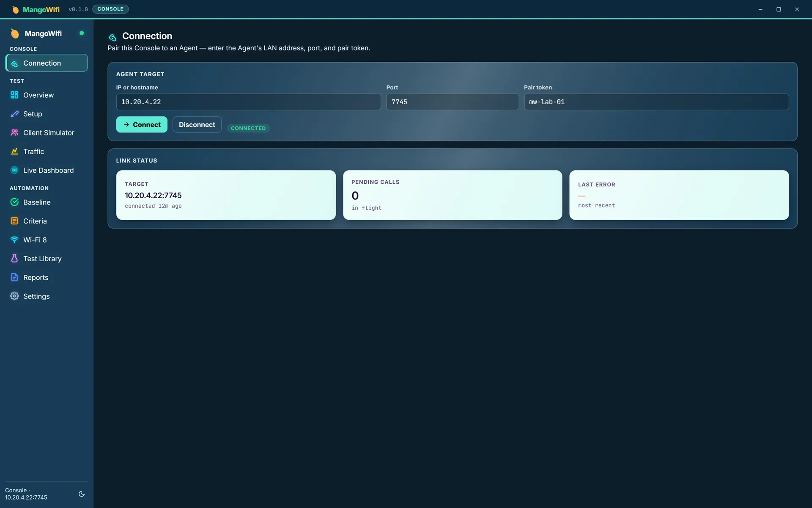The width and height of the screenshot is (812, 508).
Task: Click the CONSOLE badge in title bar
Action: coord(110,9)
